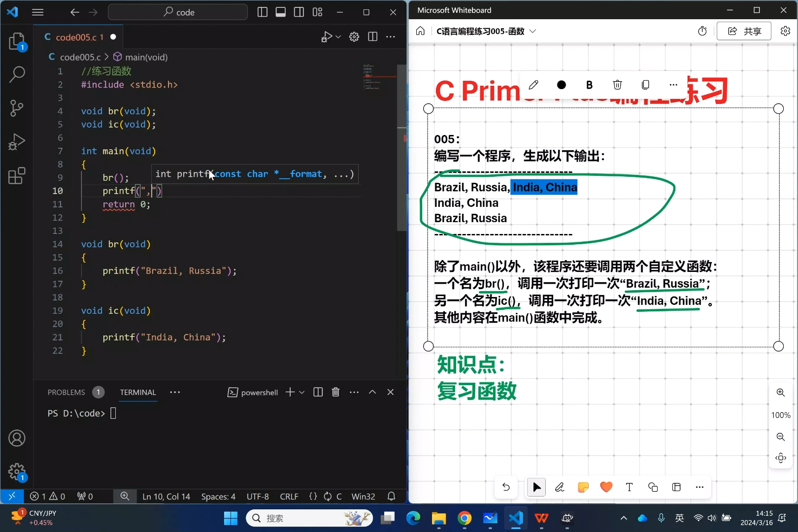The width and height of the screenshot is (798, 532).
Task: Choose the Select pointer tool
Action: pyautogui.click(x=536, y=487)
